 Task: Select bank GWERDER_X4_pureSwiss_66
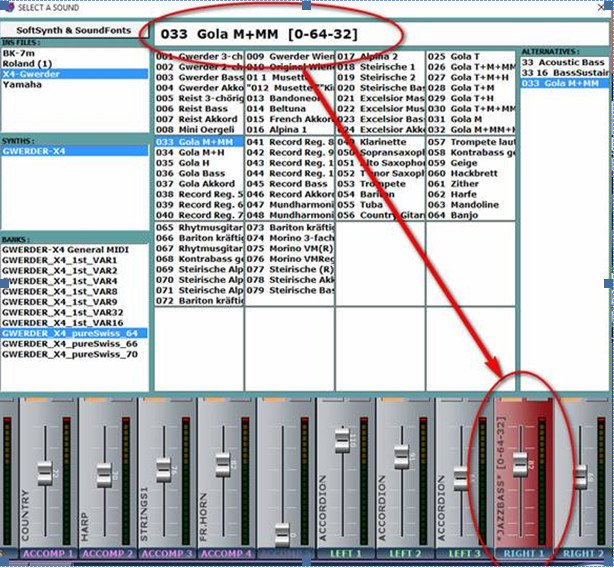click(69, 343)
